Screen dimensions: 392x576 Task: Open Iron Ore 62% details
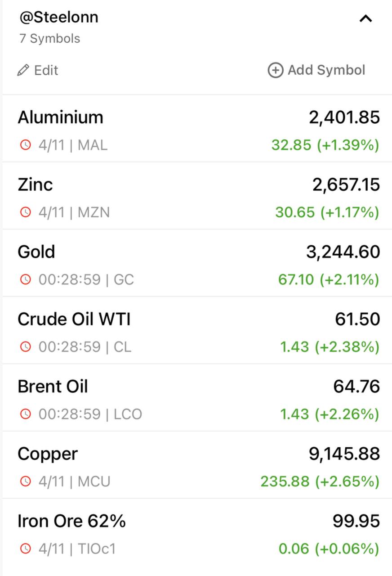pyautogui.click(x=71, y=521)
